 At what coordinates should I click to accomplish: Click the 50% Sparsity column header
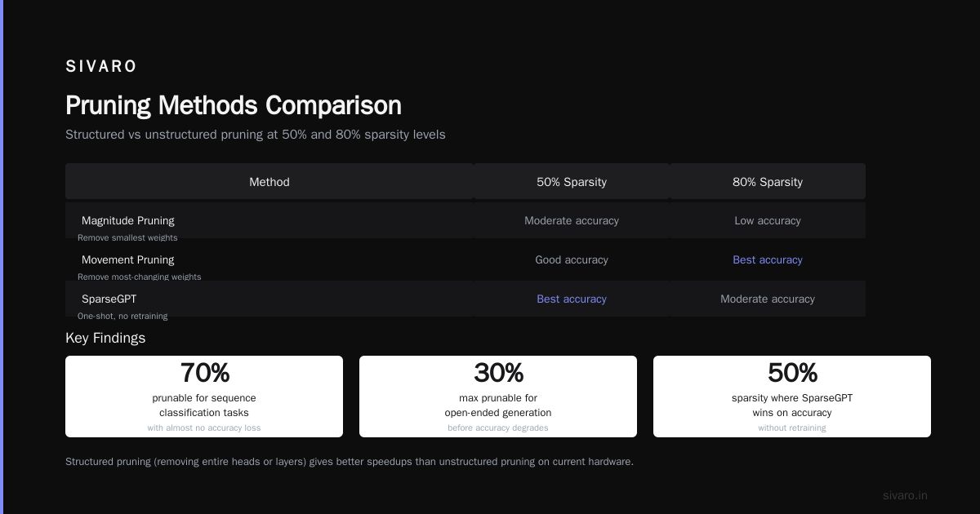click(572, 182)
